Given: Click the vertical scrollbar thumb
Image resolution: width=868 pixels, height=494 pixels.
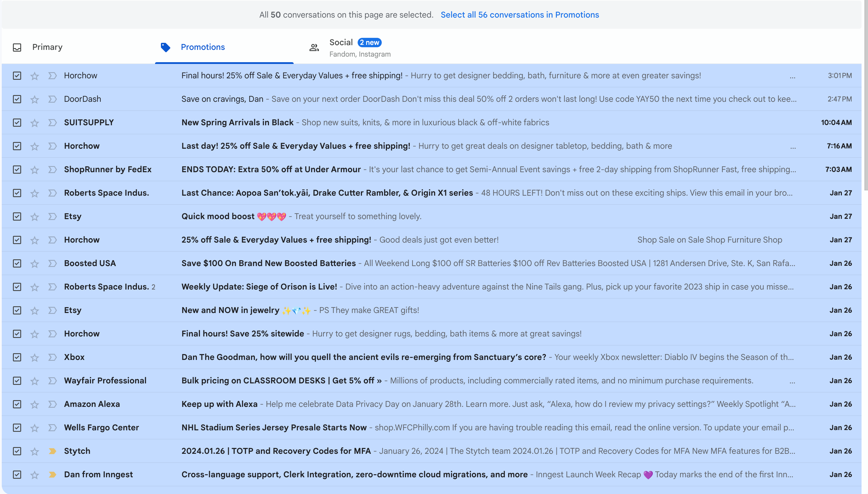Looking at the screenshot, I should pos(866,95).
